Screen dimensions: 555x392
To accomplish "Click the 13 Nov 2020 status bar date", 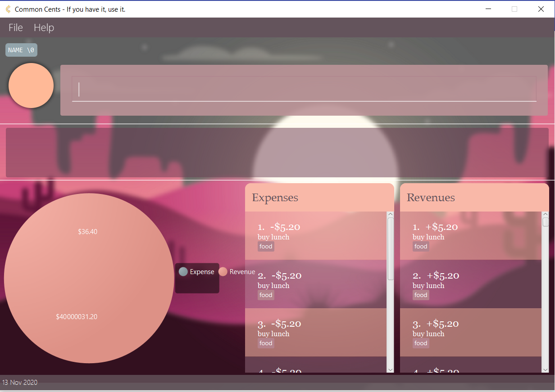I will [x=20, y=383].
